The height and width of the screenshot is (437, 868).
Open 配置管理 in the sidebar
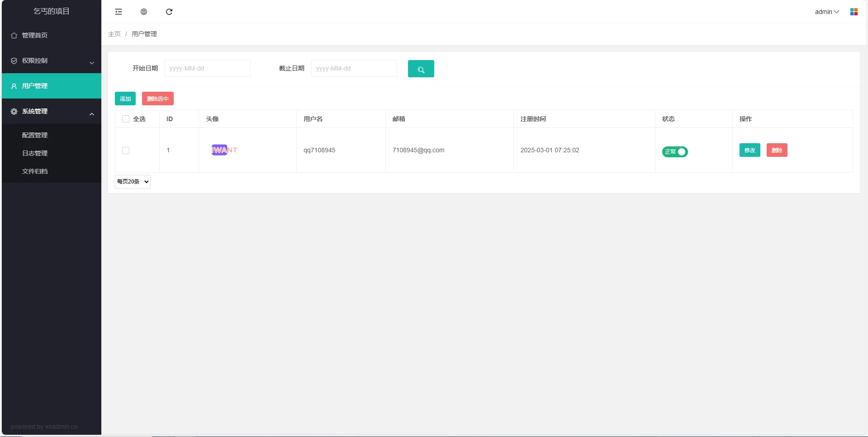click(35, 135)
